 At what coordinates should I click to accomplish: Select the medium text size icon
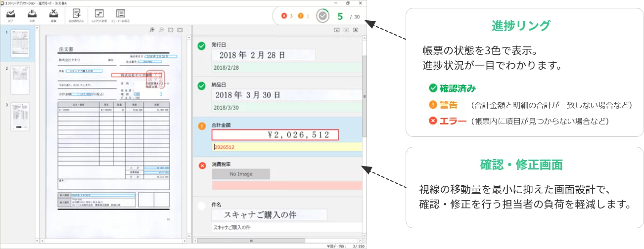(x=346, y=30)
